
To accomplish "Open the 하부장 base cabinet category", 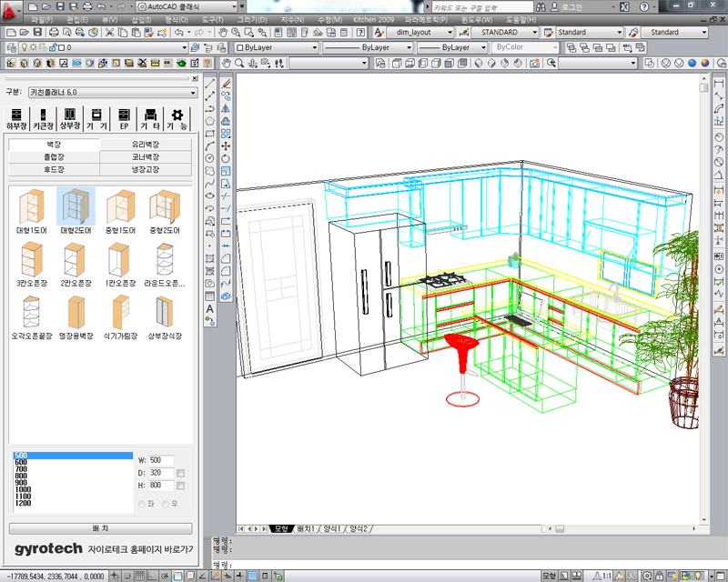I will pyautogui.click(x=16, y=119).
